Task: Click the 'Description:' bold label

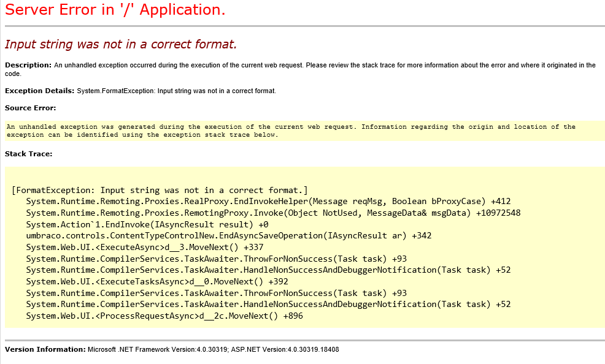Action: pos(28,65)
